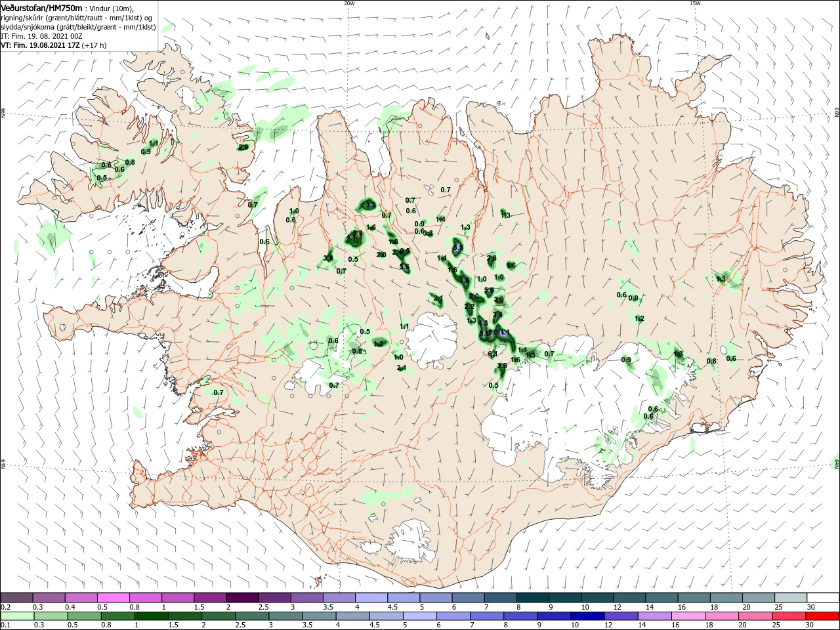840x630 pixels.
Task: Pick top-row swatch between 12 and 14
Action: [x=630, y=598]
